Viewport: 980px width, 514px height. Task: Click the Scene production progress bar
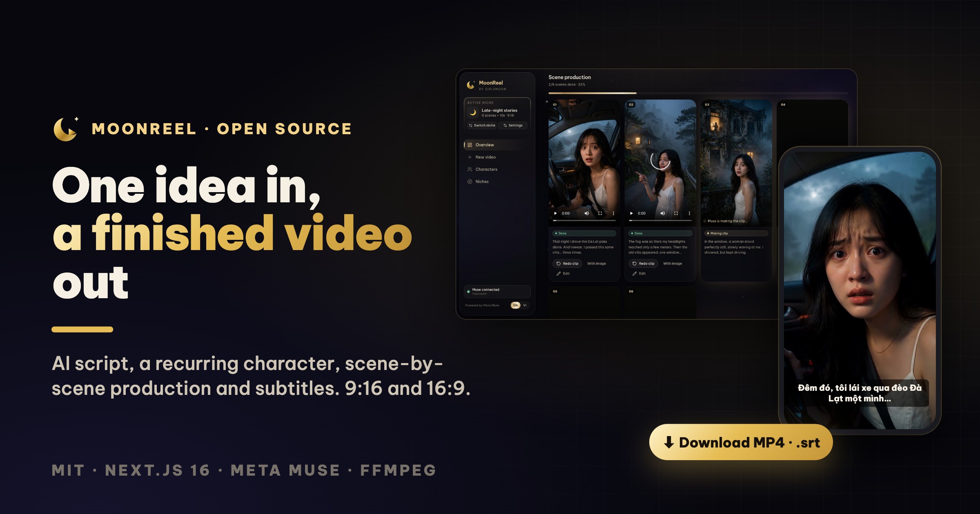(698, 93)
